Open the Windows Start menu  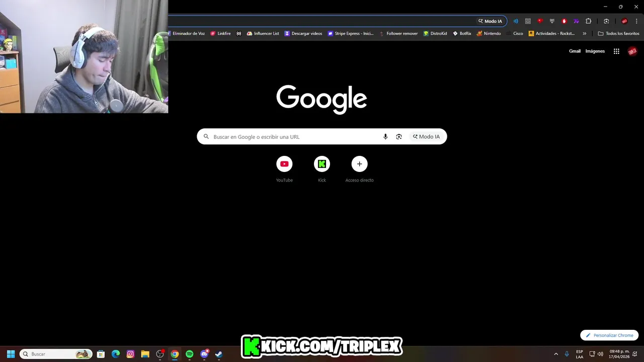tap(11, 354)
